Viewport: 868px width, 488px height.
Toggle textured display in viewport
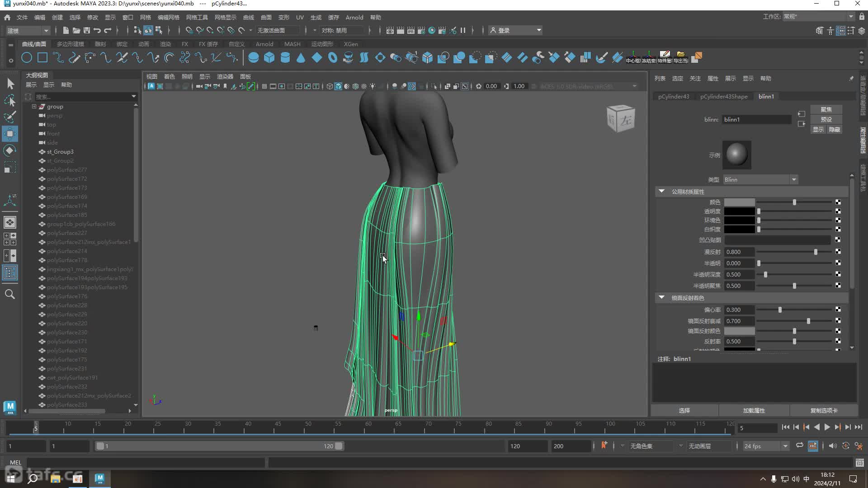364,86
